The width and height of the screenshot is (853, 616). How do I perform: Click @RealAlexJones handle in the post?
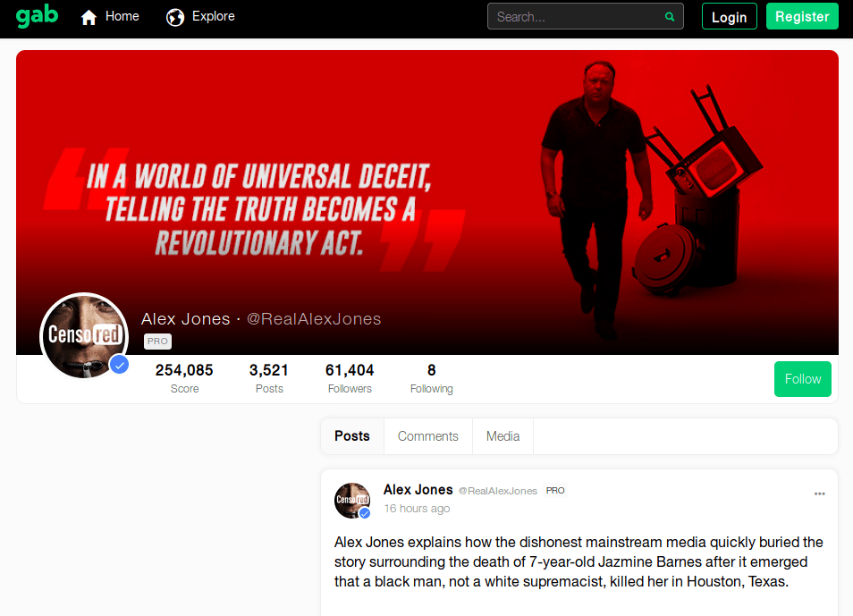(498, 491)
